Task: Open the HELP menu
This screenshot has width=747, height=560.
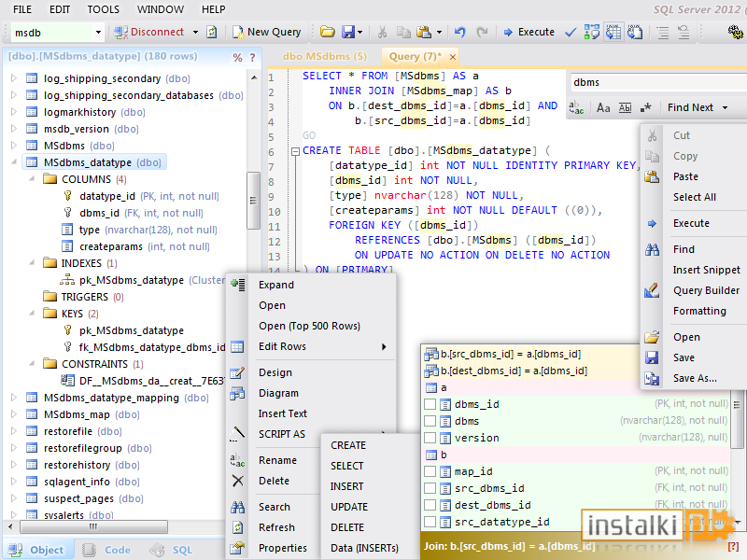Action: (214, 9)
